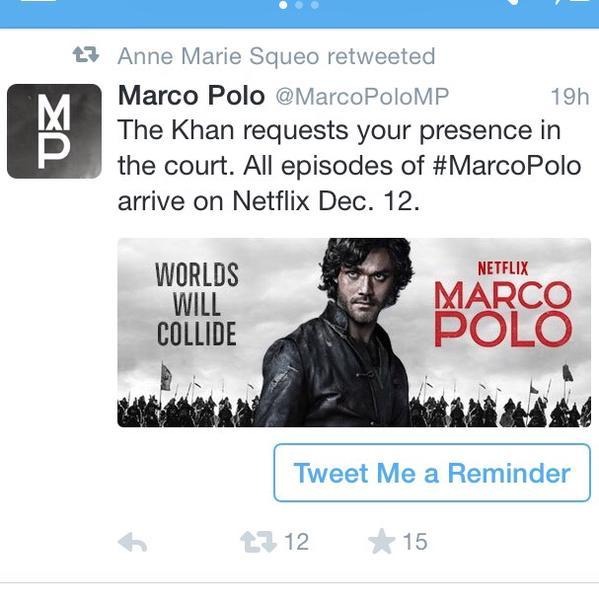Image resolution: width=599 pixels, height=602 pixels.
Task: Open Anne Marie Squeo retweeted link
Action: click(x=276, y=56)
